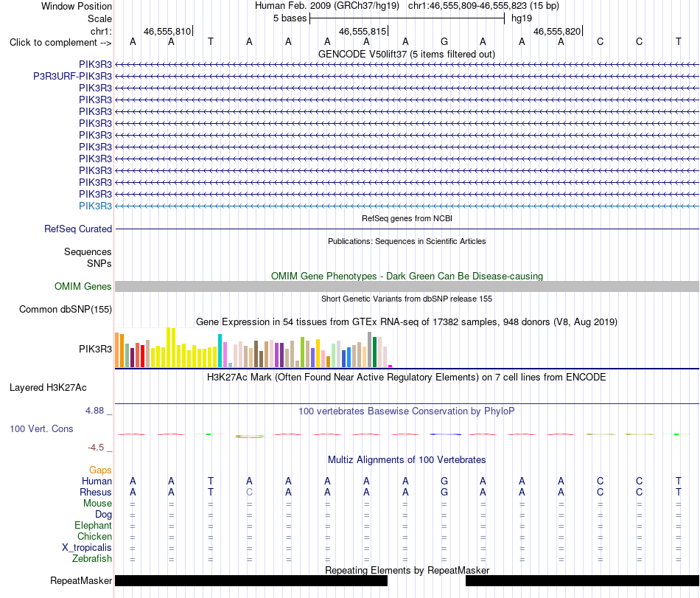Click the G base in complement row
The height and width of the screenshot is (598, 700).
(x=444, y=41)
